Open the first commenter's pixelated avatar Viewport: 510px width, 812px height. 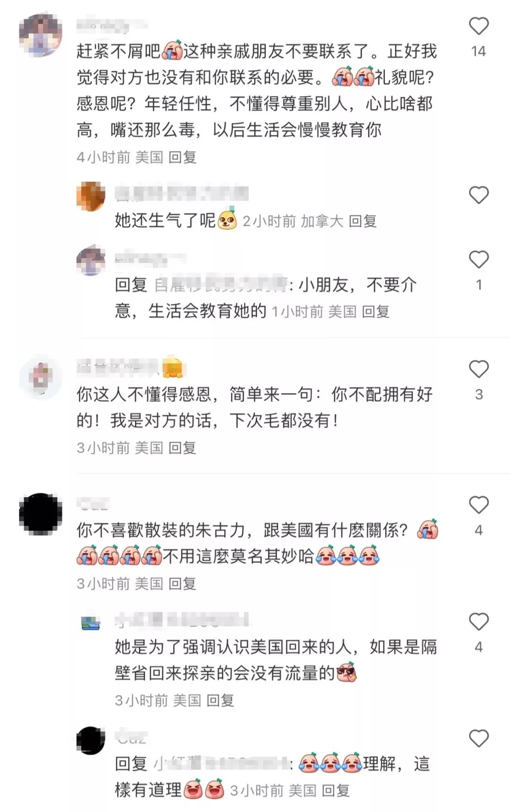point(41,35)
